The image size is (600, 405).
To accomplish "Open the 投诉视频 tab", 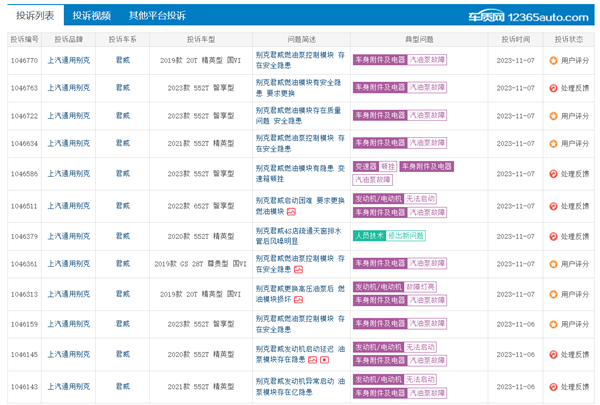I will [92, 16].
